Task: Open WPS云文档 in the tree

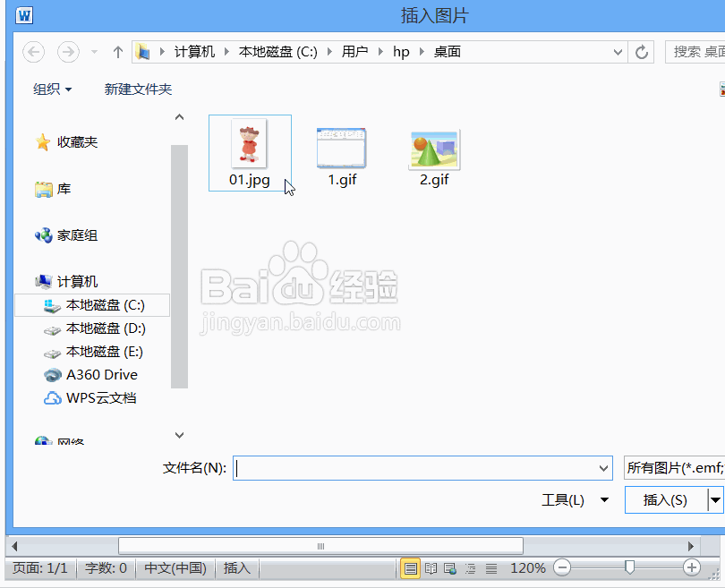Action: pyautogui.click(x=101, y=397)
